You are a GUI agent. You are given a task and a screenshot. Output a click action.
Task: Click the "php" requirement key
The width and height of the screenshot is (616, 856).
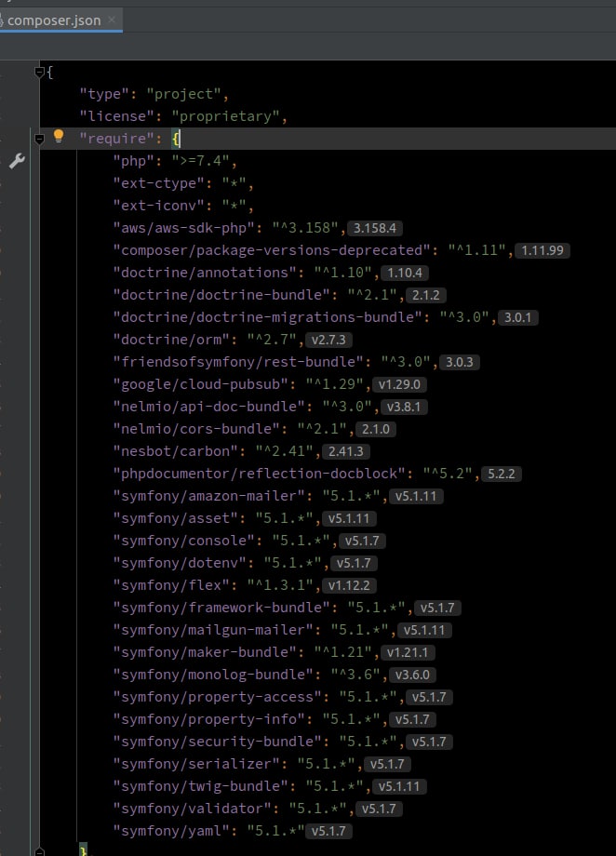tap(134, 162)
